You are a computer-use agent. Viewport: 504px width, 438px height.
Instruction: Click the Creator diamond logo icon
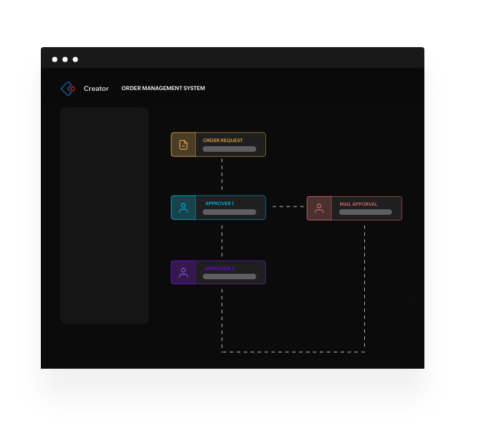(68, 89)
